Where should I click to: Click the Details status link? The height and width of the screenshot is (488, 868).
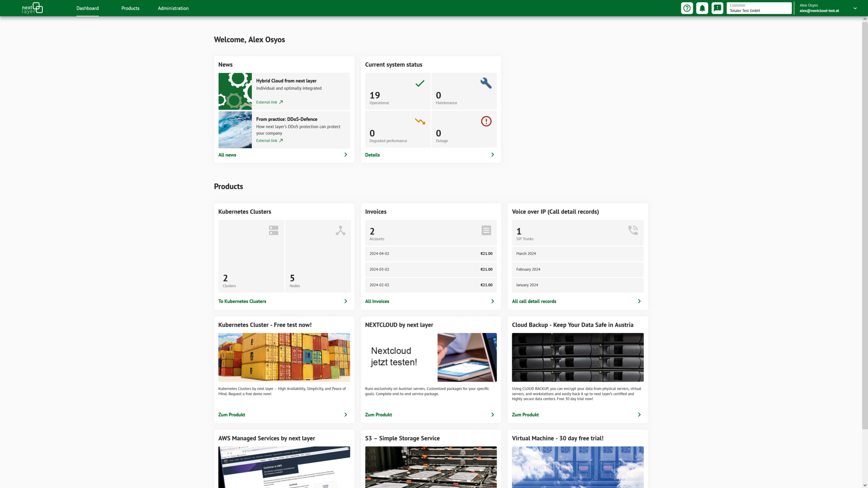(373, 155)
